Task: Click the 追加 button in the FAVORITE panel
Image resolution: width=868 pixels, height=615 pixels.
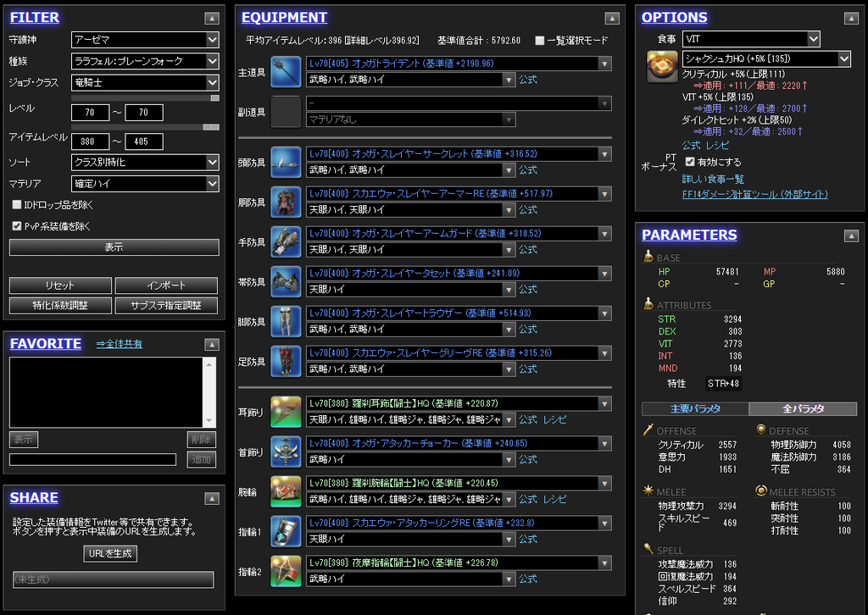Action: [202, 460]
